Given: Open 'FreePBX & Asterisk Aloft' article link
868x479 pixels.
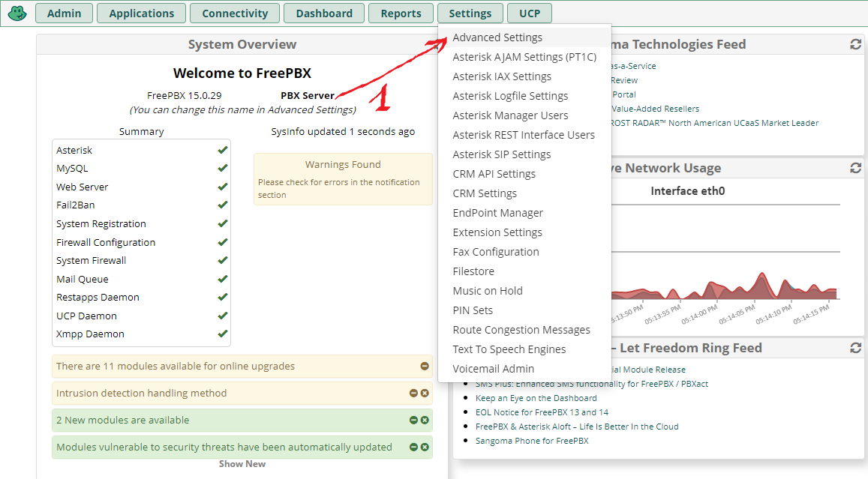Looking at the screenshot, I should coord(577,427).
